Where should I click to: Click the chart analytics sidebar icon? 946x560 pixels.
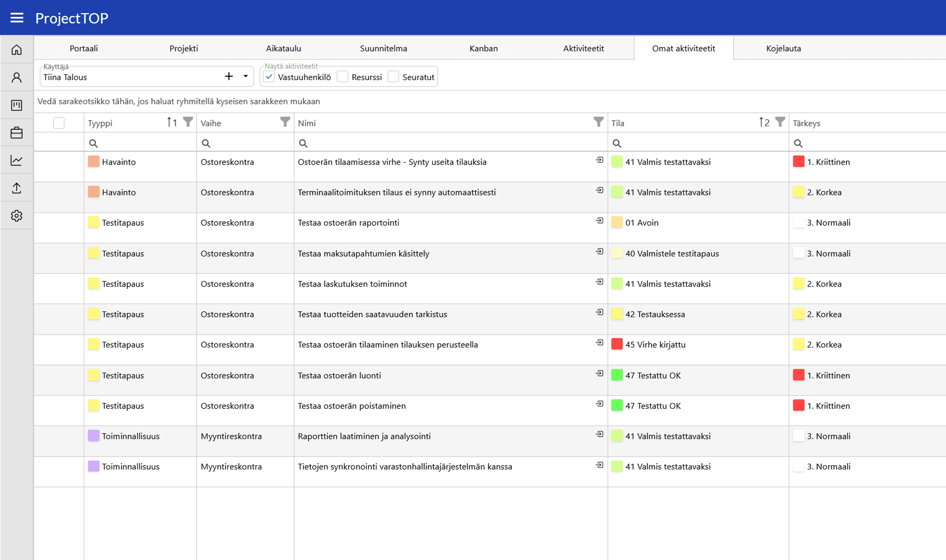point(17,160)
